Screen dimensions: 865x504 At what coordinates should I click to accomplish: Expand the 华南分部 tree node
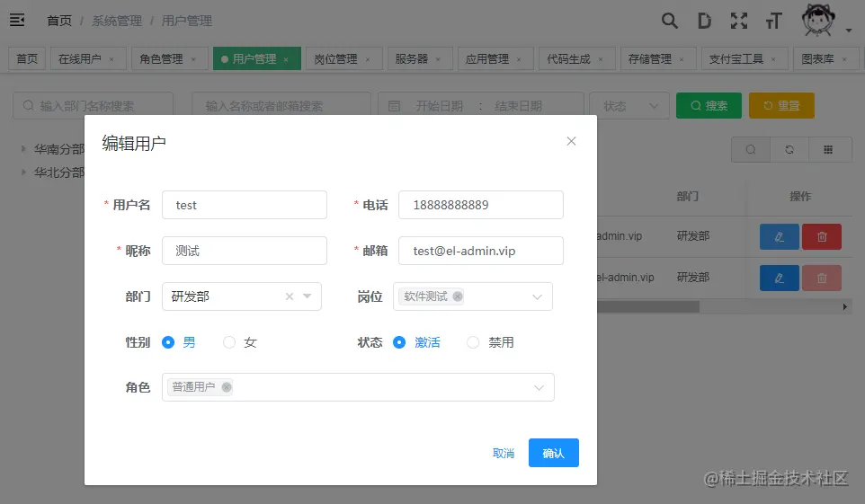tap(23, 148)
